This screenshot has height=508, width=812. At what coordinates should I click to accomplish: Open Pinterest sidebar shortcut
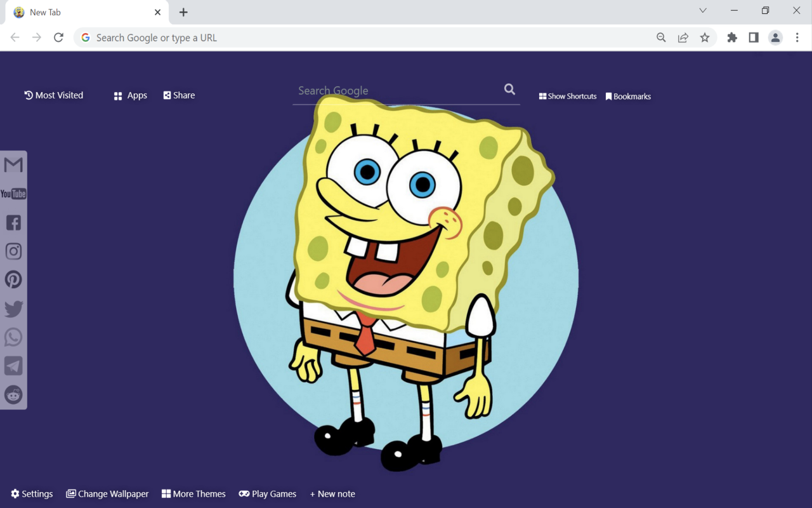pyautogui.click(x=13, y=279)
